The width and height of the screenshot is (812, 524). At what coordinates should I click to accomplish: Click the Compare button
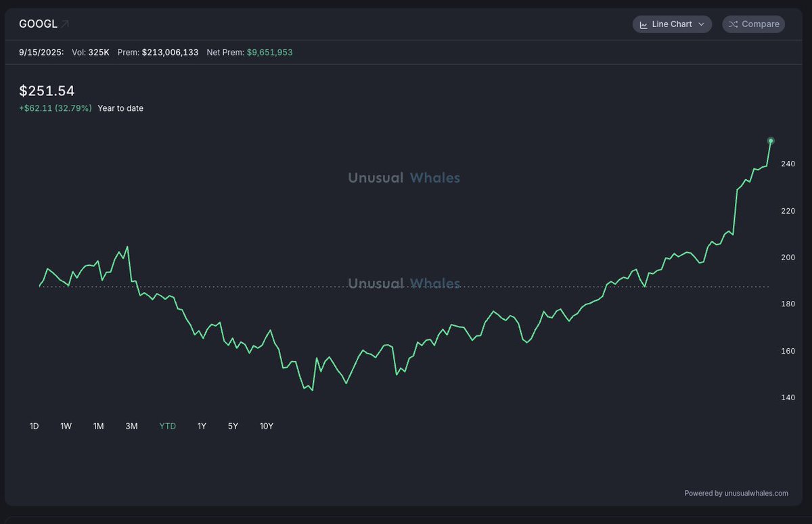[753, 24]
